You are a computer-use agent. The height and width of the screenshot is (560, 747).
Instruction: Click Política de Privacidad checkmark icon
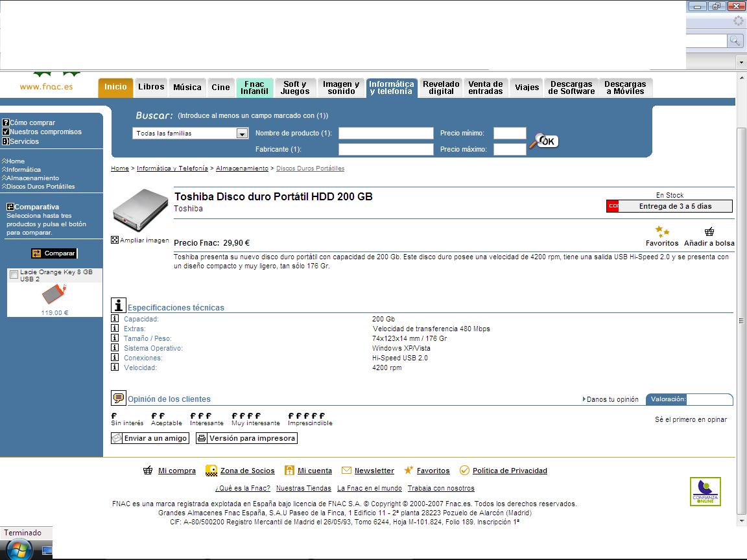[464, 471]
